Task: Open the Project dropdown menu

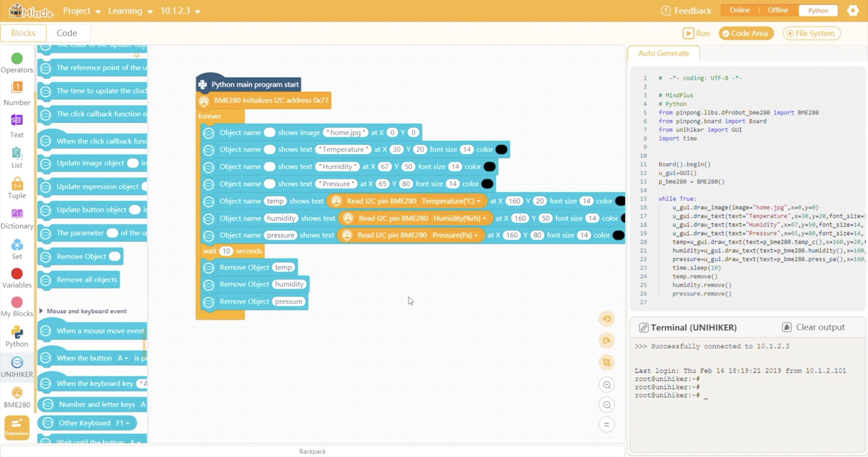Action: point(82,11)
